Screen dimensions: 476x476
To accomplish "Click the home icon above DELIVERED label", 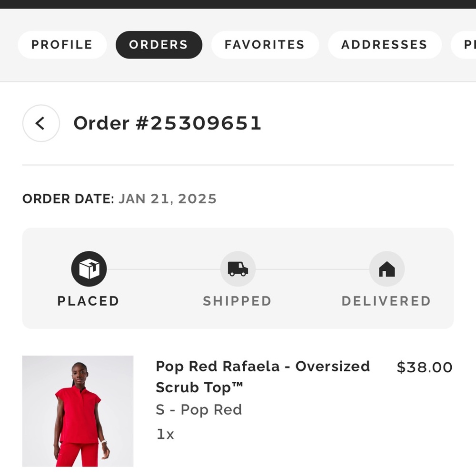I will pyautogui.click(x=386, y=268).
